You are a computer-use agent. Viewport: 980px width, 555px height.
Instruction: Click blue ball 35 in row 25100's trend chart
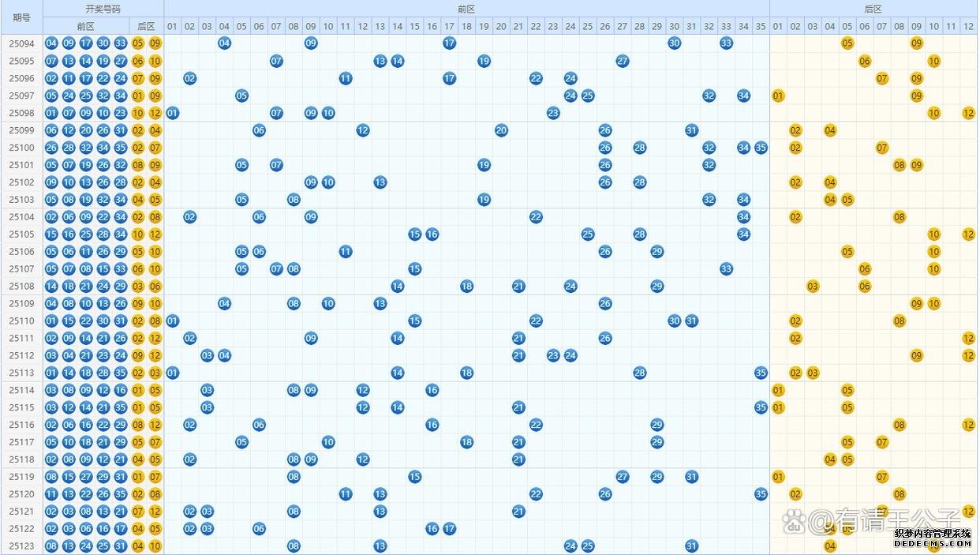click(x=761, y=148)
